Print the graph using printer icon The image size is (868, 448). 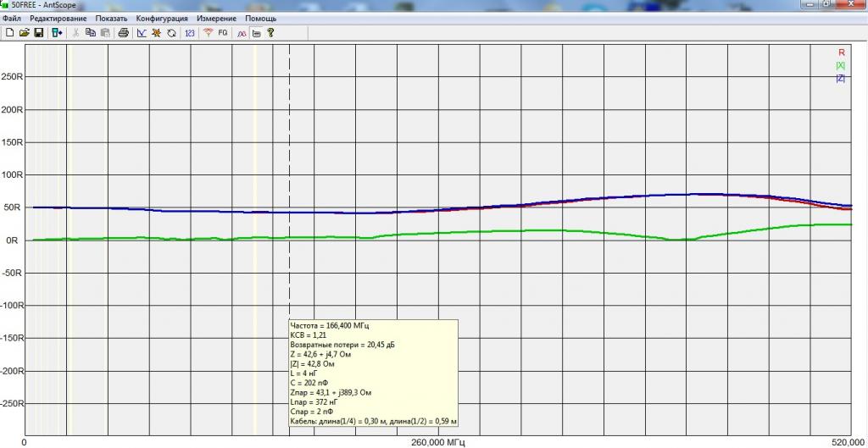[124, 33]
